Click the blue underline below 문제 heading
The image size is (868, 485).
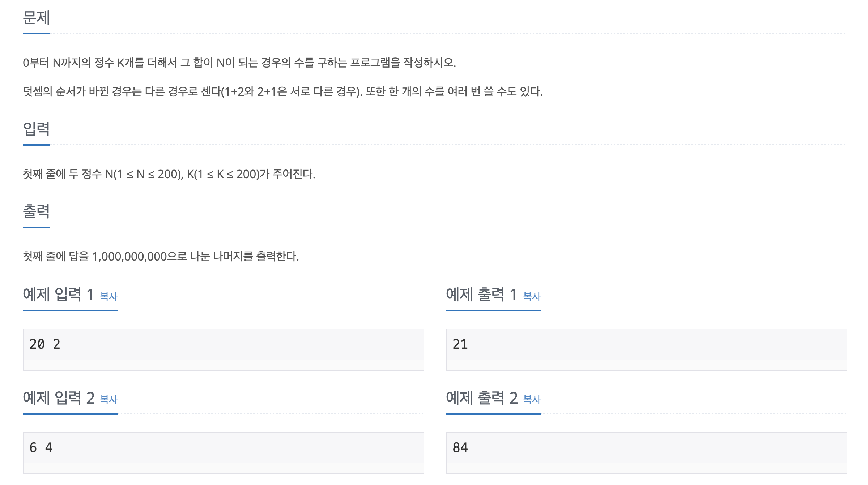(36, 34)
